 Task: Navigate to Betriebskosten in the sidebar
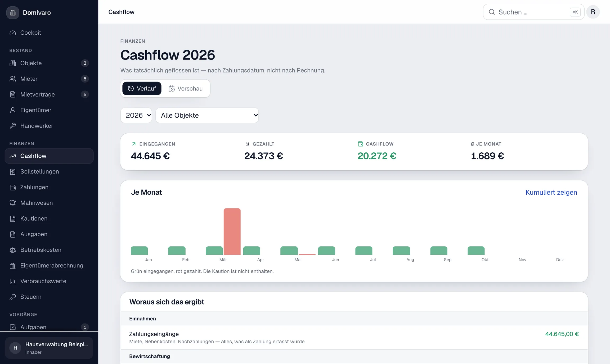coord(49,250)
